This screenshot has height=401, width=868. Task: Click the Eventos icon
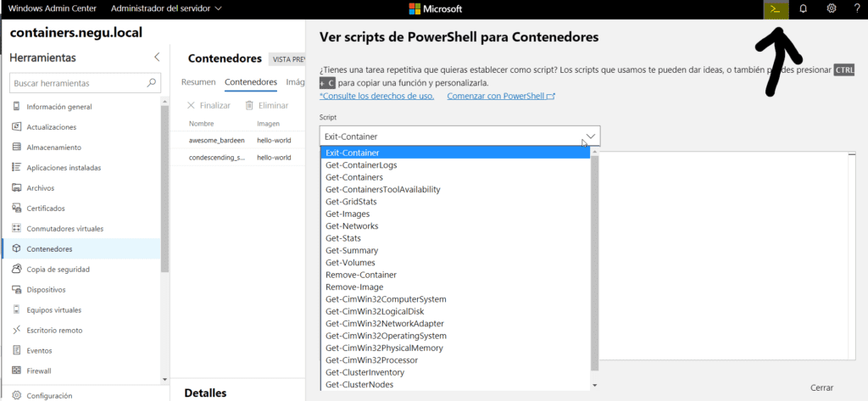pyautogui.click(x=16, y=351)
